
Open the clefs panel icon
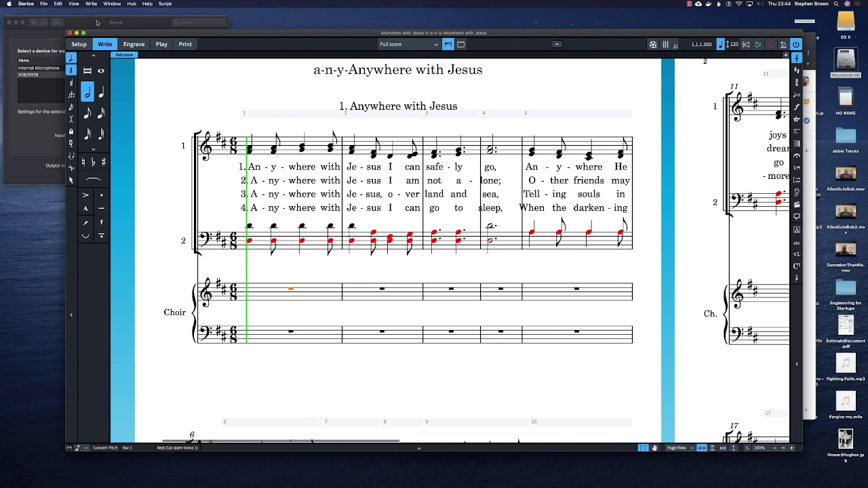[x=797, y=57]
